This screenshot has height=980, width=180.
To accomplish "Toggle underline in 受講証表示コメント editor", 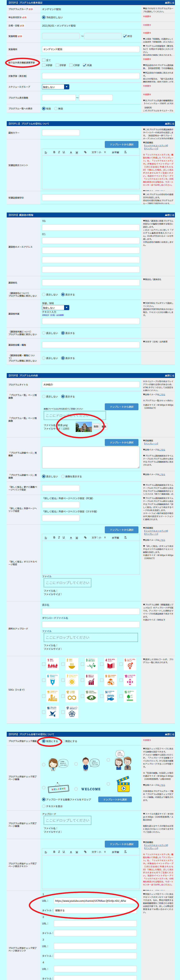I will pyautogui.click(x=64, y=152).
